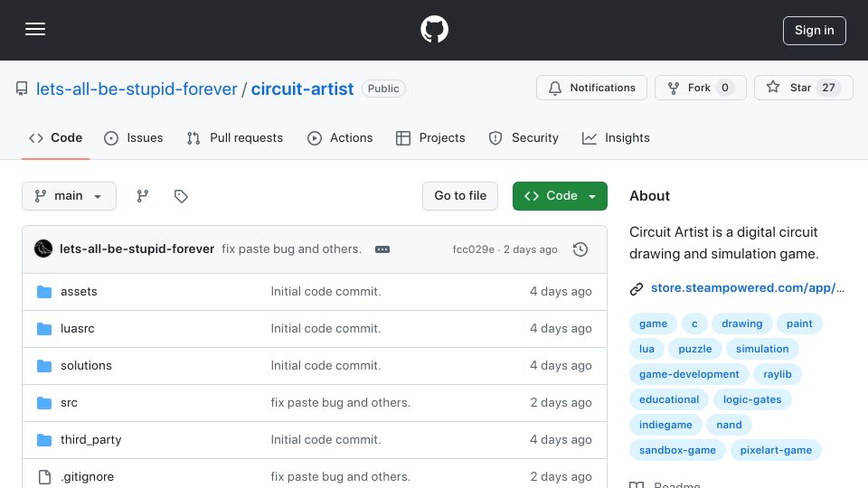Expand the main branch dropdown

70,196
